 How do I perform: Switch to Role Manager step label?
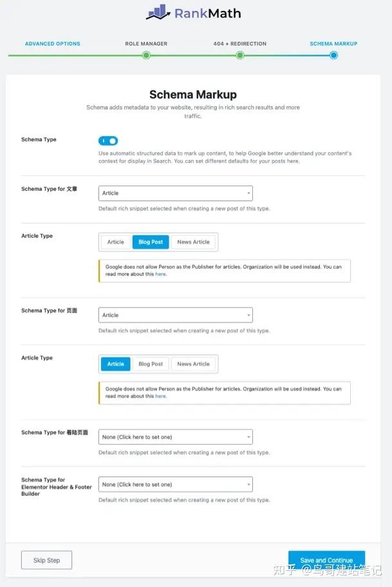click(x=146, y=44)
